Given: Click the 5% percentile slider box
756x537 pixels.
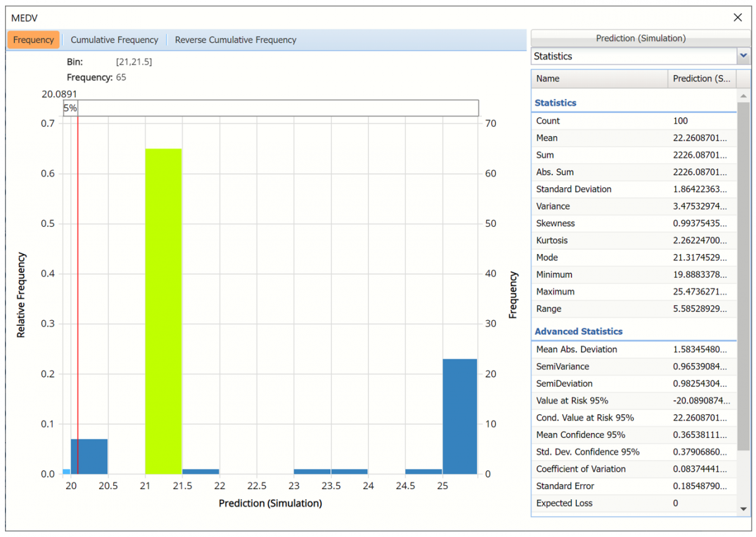Looking at the screenshot, I should coord(70,108).
